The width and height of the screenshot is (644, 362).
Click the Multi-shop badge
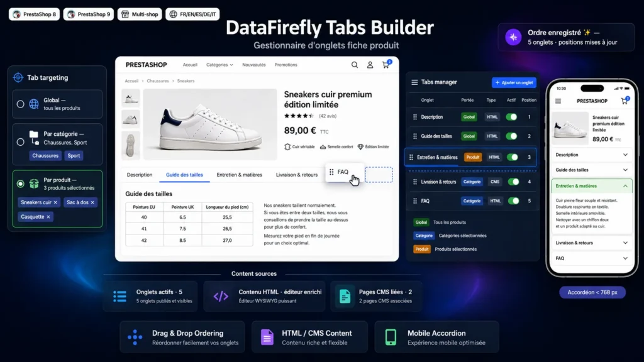coord(140,14)
